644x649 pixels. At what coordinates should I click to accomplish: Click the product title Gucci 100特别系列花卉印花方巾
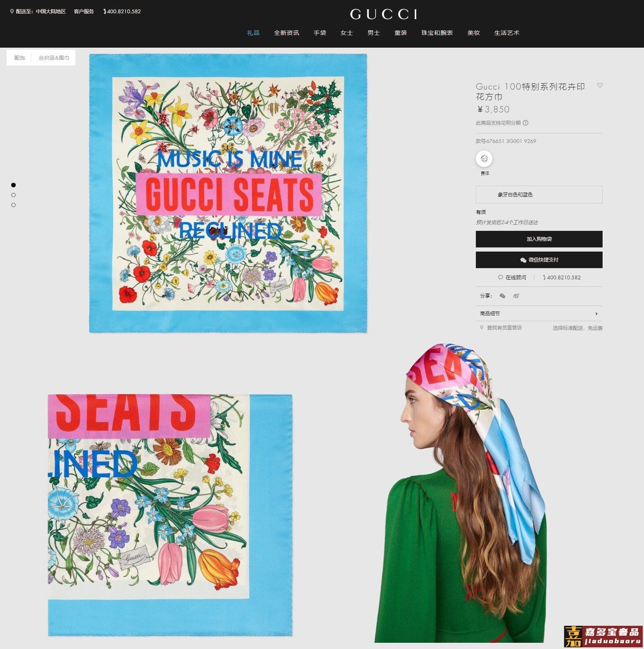[531, 92]
